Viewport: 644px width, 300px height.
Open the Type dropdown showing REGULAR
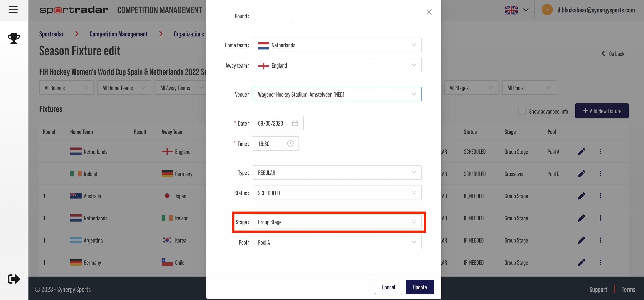pos(337,173)
